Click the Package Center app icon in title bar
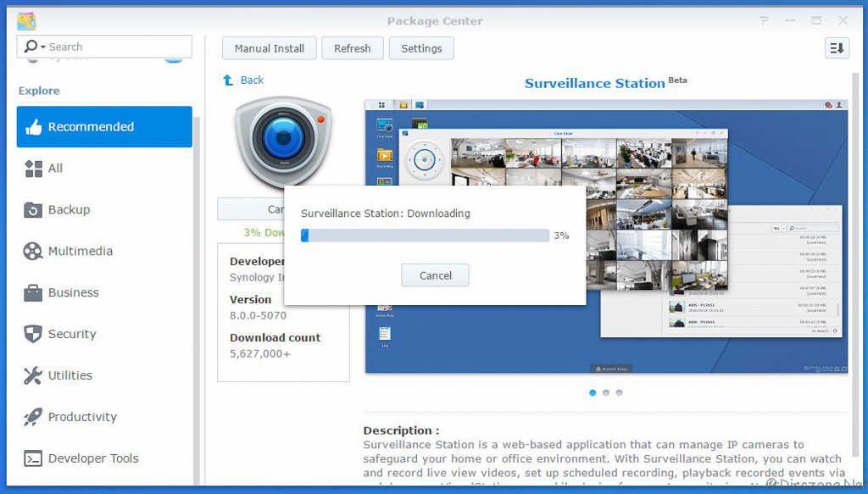The image size is (868, 494). click(26, 20)
